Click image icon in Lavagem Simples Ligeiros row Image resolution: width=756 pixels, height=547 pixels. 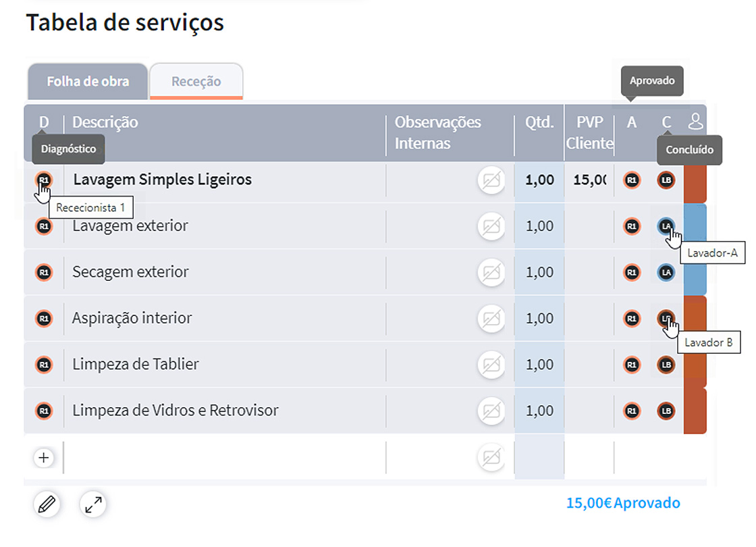pyautogui.click(x=491, y=180)
